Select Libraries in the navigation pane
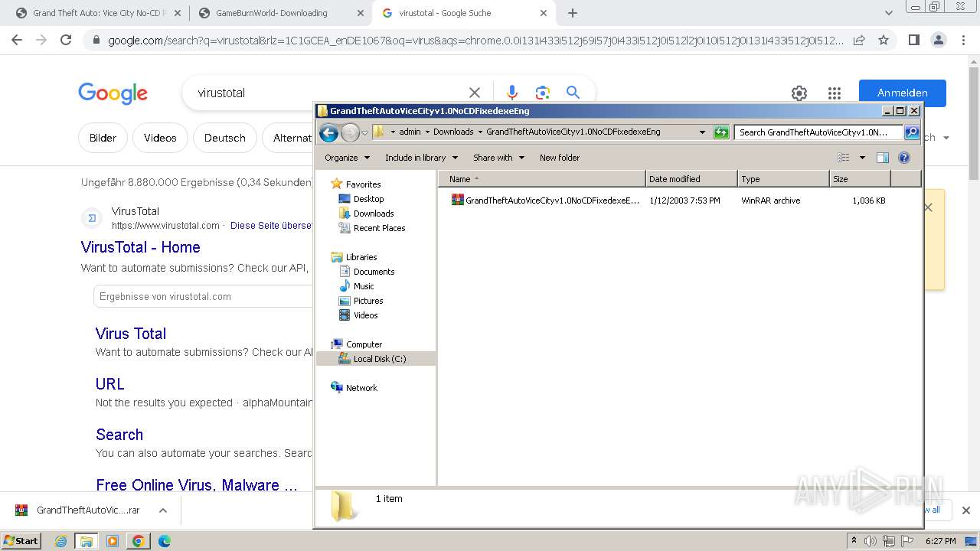The width and height of the screenshot is (980, 551). point(354,257)
